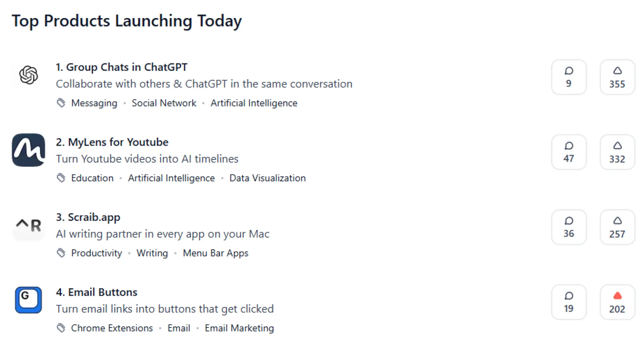644x348 pixels.
Task: Show the 19 comments on Email Buttons
Action: pos(569,302)
